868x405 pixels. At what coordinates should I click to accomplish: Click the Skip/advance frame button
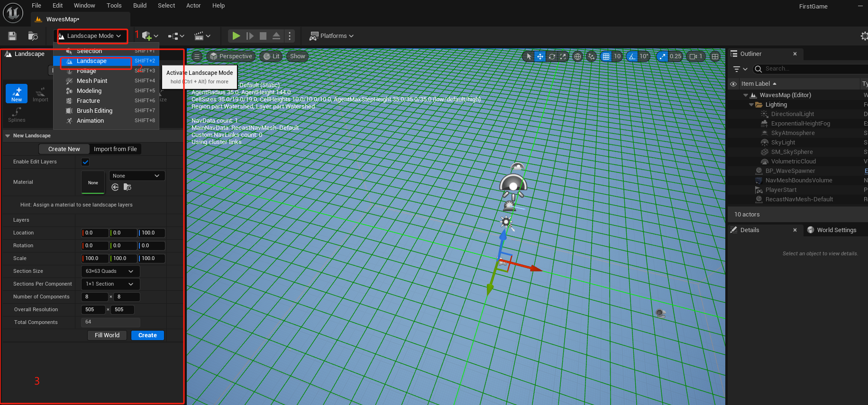coord(250,36)
